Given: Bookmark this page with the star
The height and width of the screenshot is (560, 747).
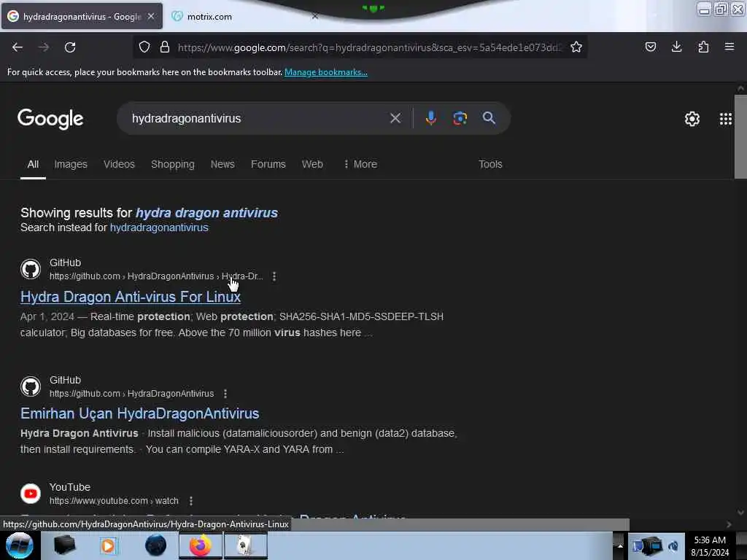Looking at the screenshot, I should (x=576, y=47).
